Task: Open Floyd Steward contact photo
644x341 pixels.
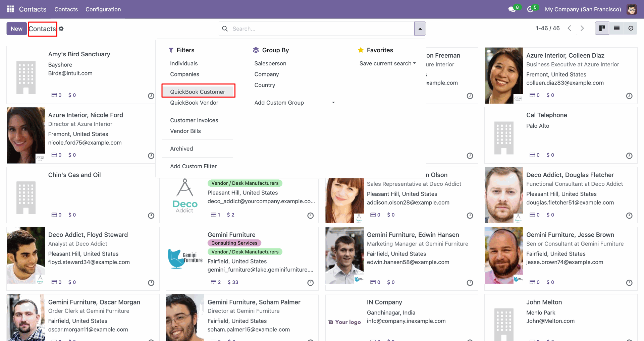Action: 26,255
